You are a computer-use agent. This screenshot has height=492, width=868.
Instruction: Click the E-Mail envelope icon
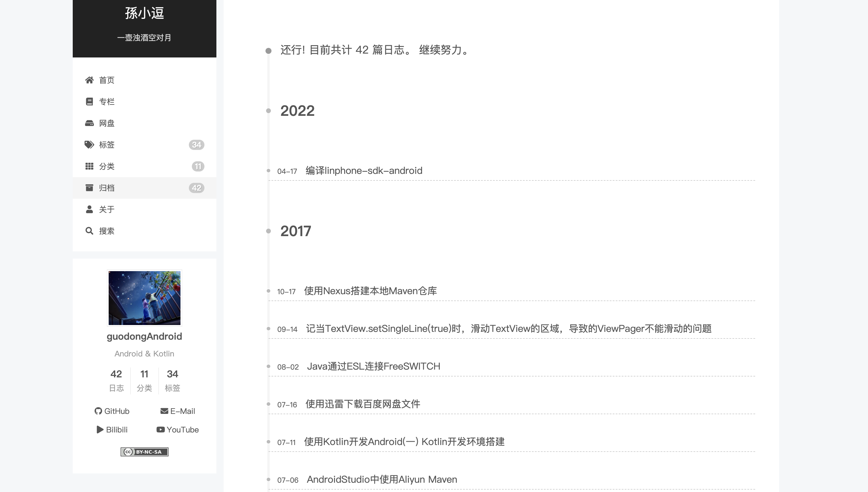[163, 411]
